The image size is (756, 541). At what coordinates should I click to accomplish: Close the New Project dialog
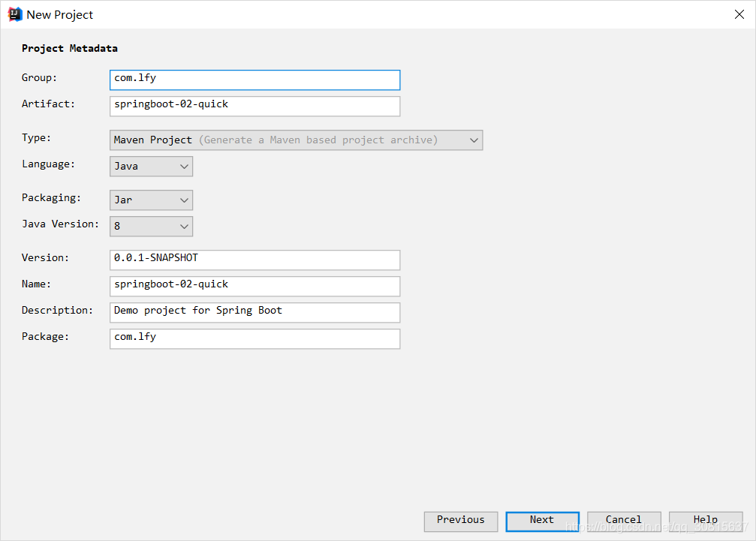click(739, 14)
